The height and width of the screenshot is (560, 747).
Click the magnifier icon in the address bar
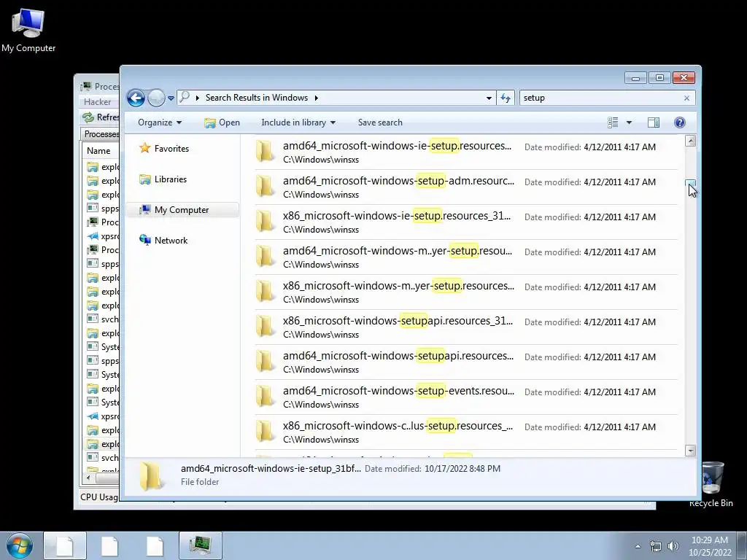(x=185, y=97)
